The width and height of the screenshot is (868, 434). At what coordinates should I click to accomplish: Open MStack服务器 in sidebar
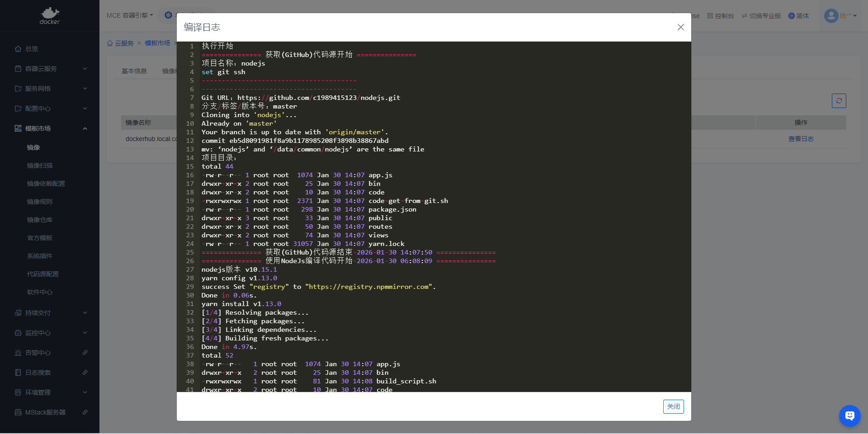point(45,412)
